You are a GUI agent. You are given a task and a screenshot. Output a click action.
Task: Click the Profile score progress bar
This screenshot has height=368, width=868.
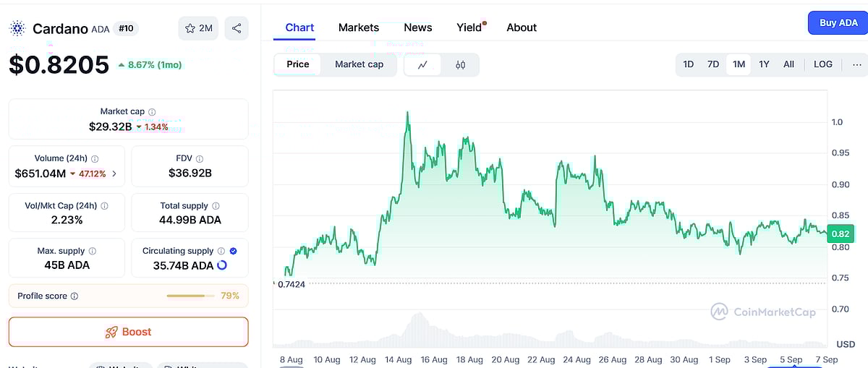pyautogui.click(x=191, y=296)
